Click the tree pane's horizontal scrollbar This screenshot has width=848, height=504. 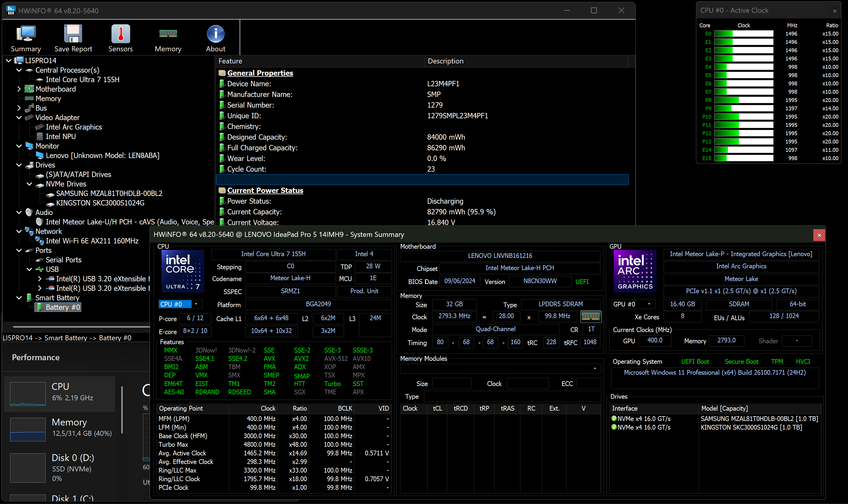pyautogui.click(x=81, y=327)
